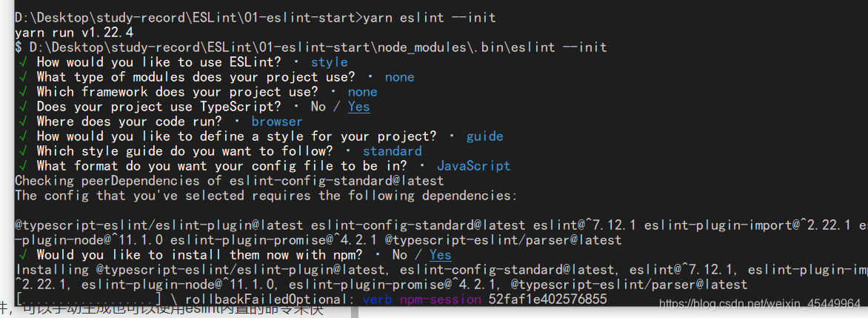Click the 'yarn run v1.22.4' line
The width and height of the screenshot is (868, 318).
click(x=74, y=33)
